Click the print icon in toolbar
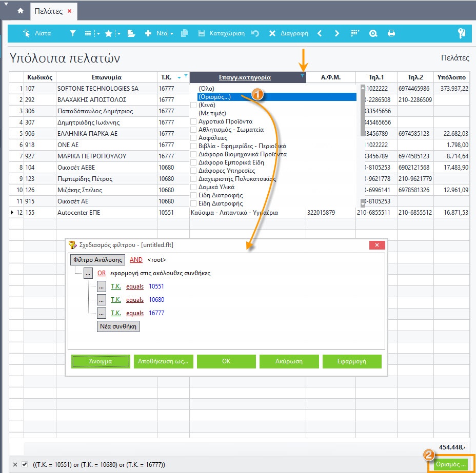Viewport: 476px width, 473px height. click(x=391, y=33)
